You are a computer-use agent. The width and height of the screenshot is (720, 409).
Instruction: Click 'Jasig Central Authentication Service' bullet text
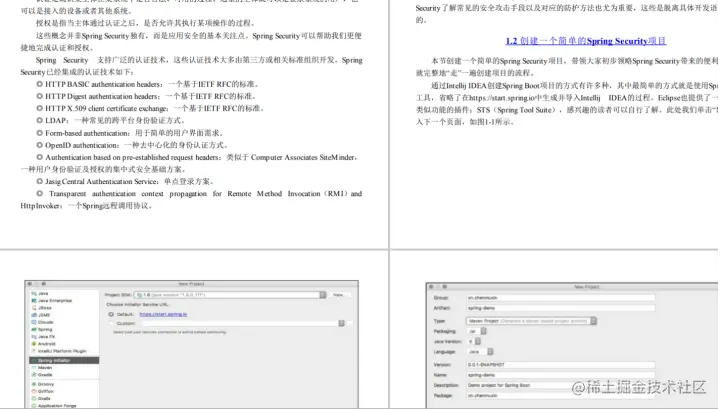tap(101, 181)
